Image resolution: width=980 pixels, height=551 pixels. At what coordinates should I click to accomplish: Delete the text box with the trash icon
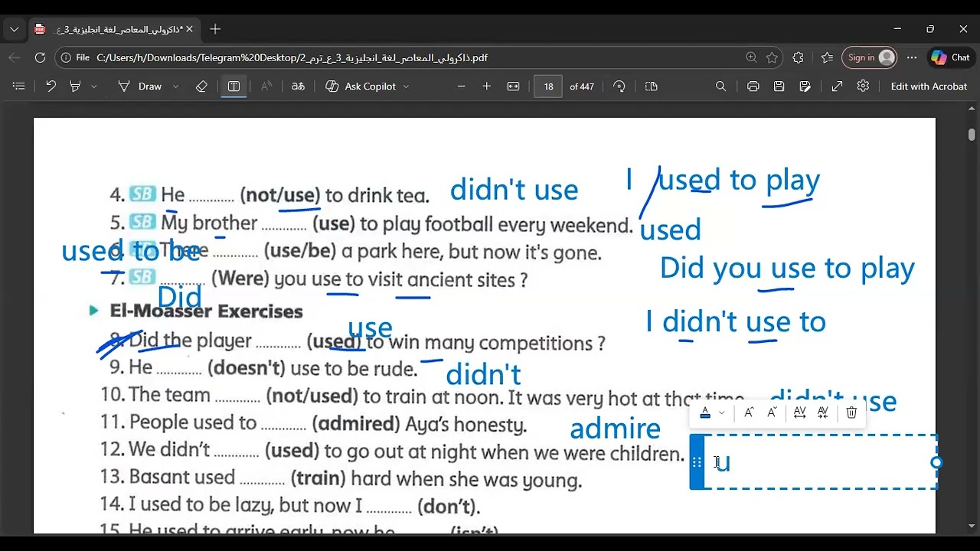(851, 413)
